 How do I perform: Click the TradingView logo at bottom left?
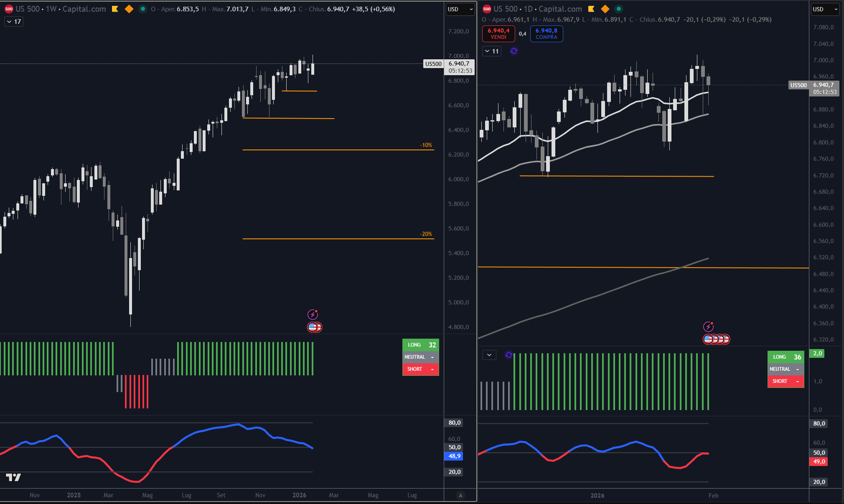[x=13, y=477]
